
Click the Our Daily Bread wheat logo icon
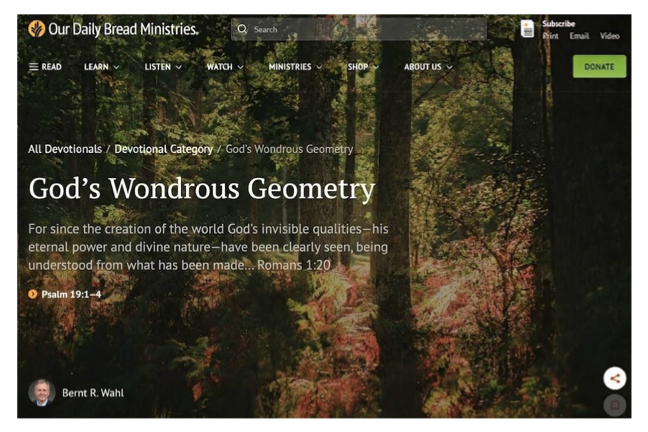click(x=36, y=29)
